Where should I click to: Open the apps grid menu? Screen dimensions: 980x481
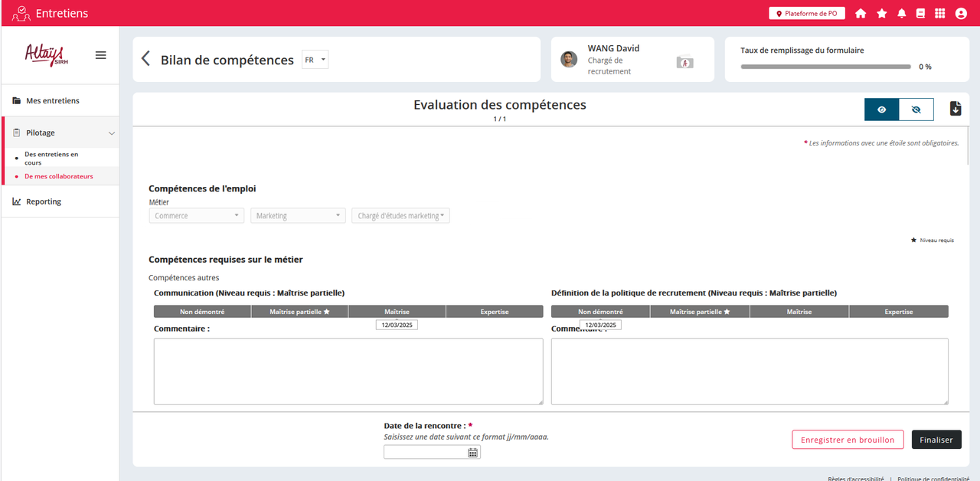click(940, 14)
